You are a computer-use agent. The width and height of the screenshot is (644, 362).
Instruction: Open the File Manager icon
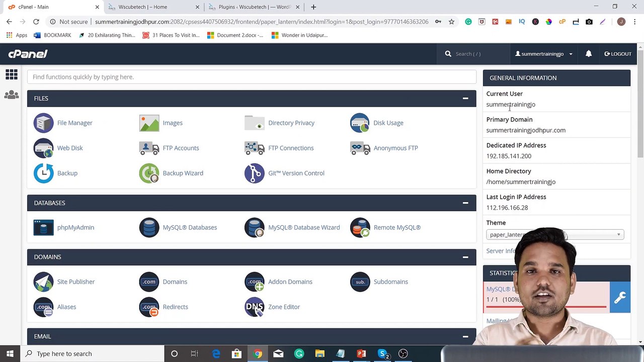(x=43, y=123)
